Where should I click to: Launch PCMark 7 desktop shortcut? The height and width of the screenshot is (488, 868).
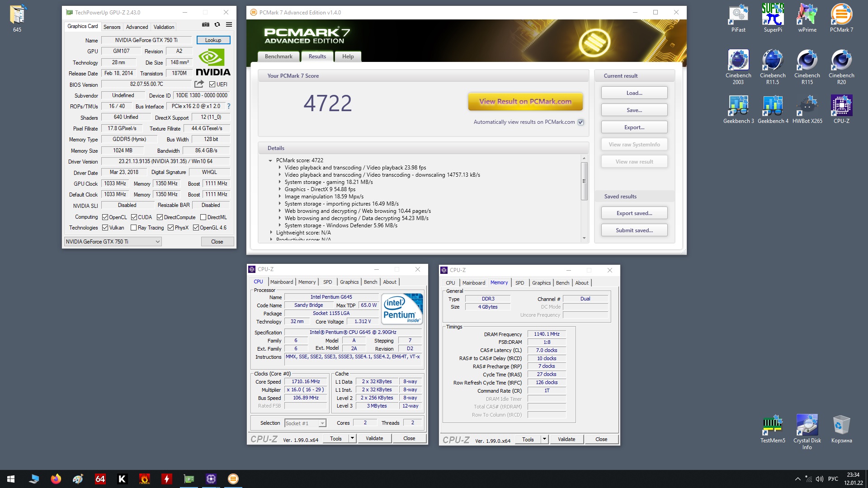click(x=841, y=18)
